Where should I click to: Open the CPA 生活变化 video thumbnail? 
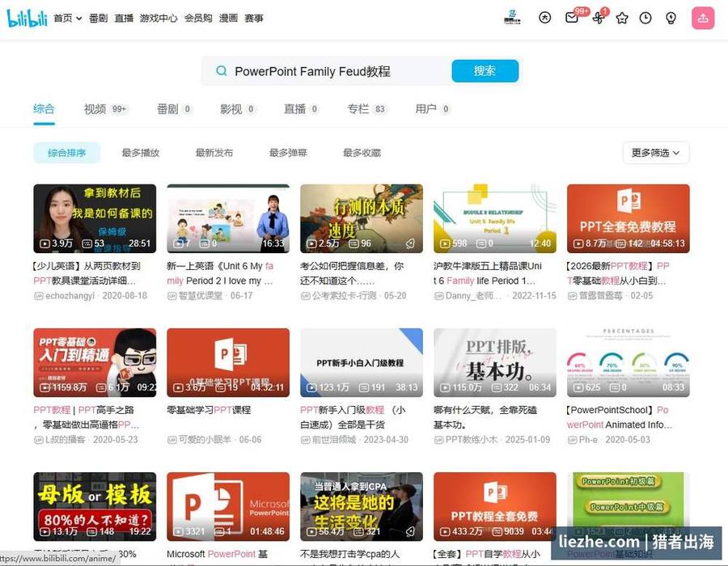tap(362, 507)
